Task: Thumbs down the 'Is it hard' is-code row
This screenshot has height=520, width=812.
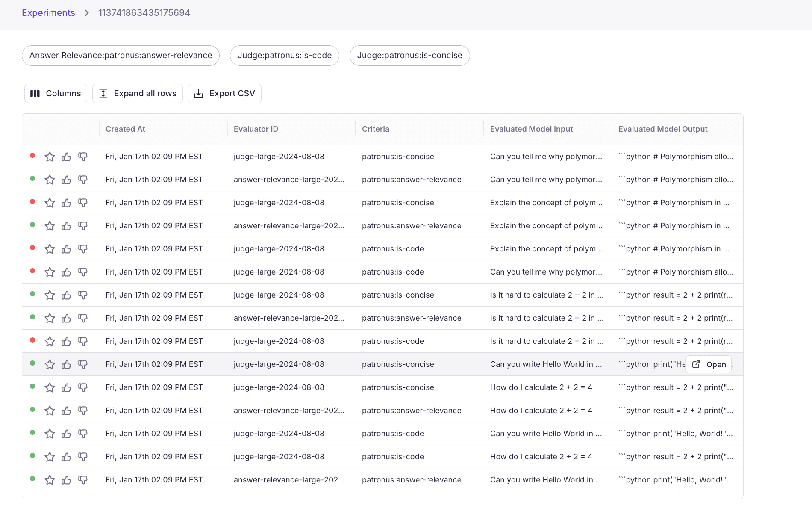Action: [x=83, y=341]
